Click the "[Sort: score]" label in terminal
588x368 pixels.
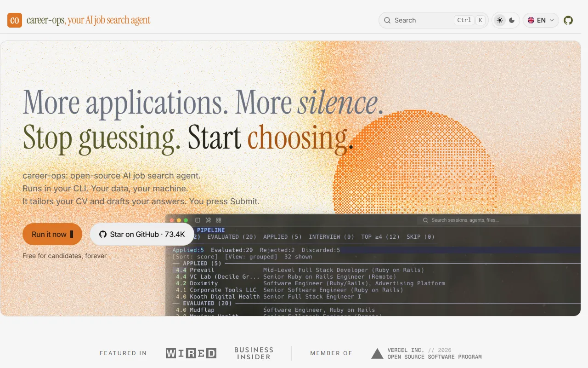pos(195,257)
